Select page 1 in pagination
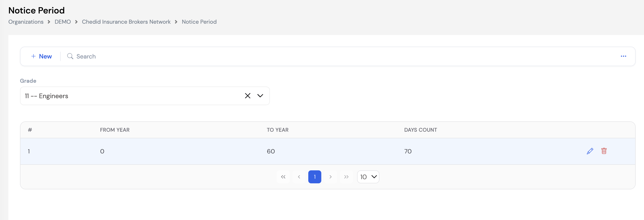This screenshot has height=220, width=644. click(x=315, y=177)
